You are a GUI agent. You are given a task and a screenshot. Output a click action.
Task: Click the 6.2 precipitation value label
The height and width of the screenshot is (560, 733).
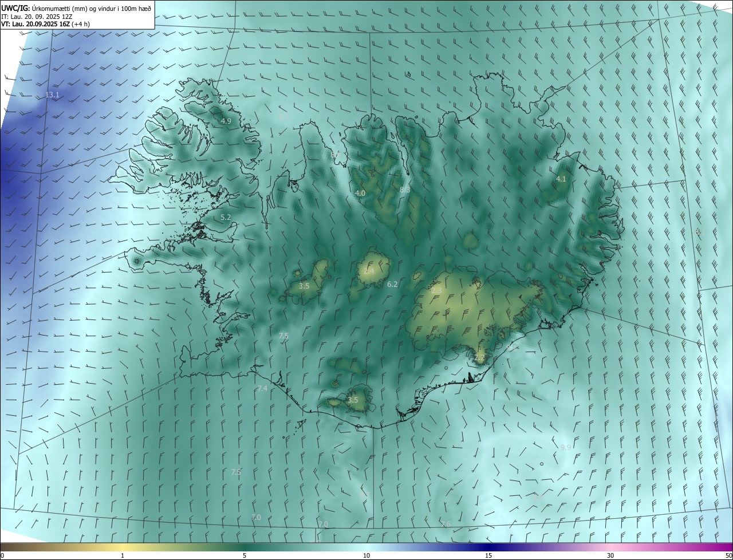click(392, 284)
